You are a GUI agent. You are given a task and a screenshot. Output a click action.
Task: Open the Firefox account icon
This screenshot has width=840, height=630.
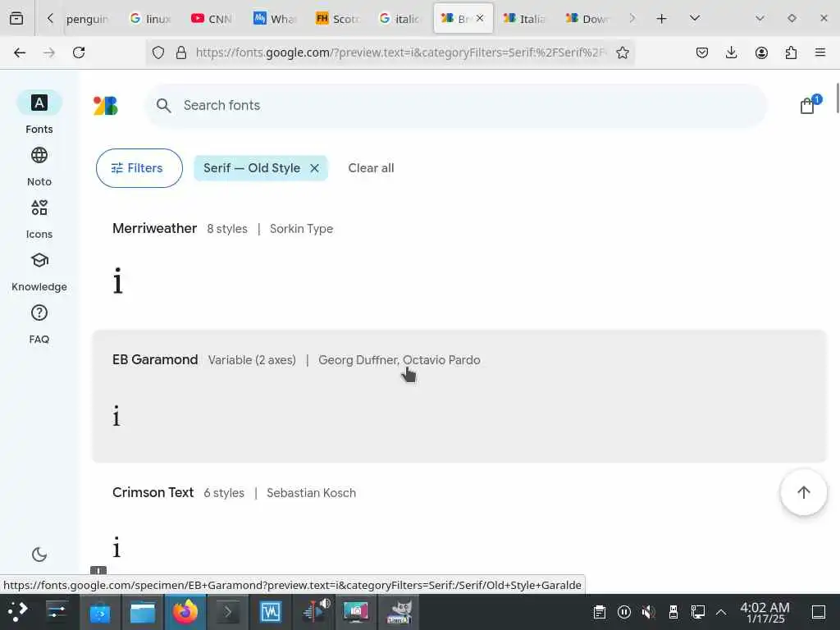tap(761, 52)
